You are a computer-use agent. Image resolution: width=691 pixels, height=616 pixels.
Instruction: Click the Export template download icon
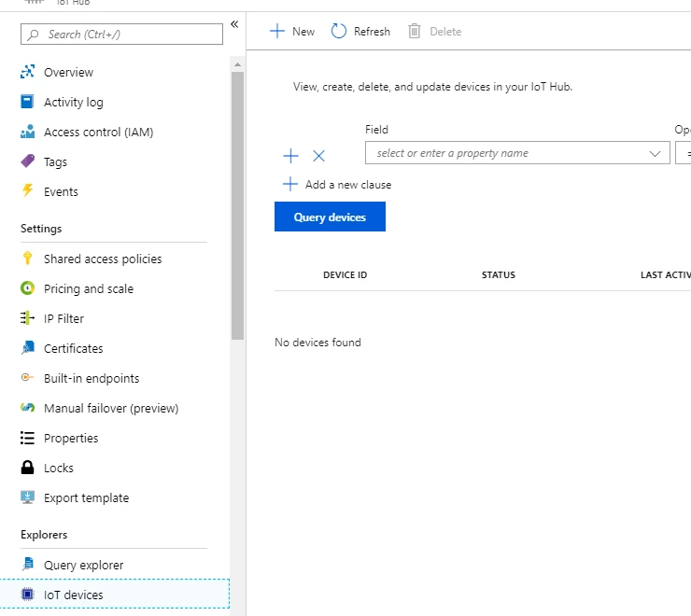(x=27, y=497)
